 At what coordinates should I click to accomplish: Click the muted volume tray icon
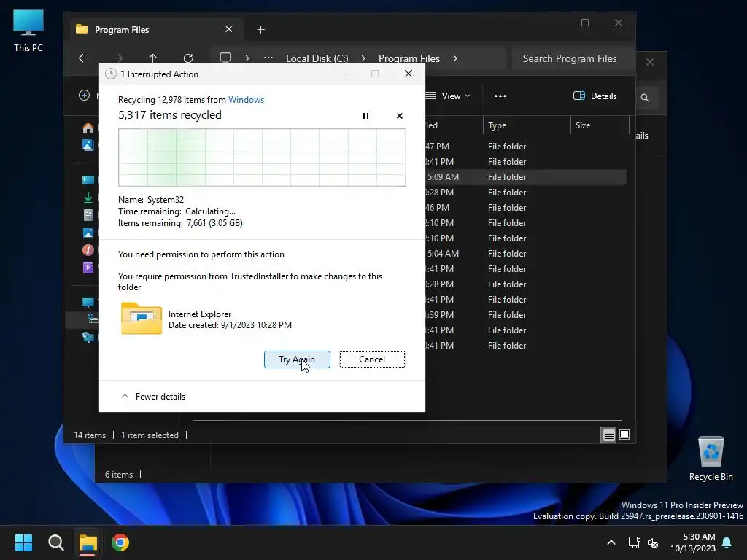[653, 542]
